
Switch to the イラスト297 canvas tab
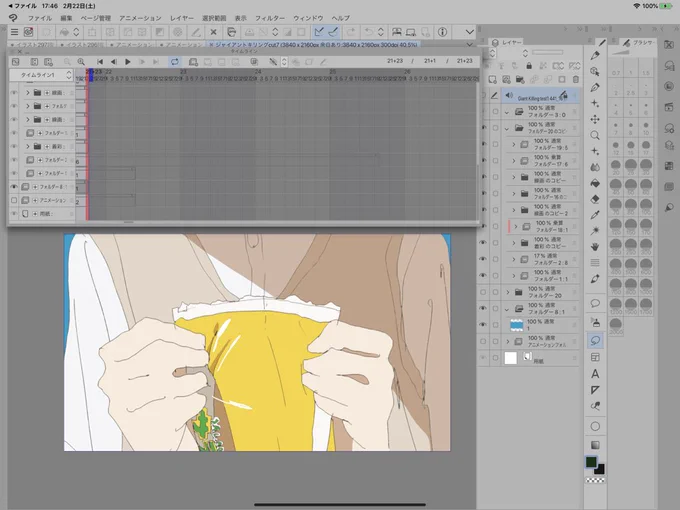[32, 45]
